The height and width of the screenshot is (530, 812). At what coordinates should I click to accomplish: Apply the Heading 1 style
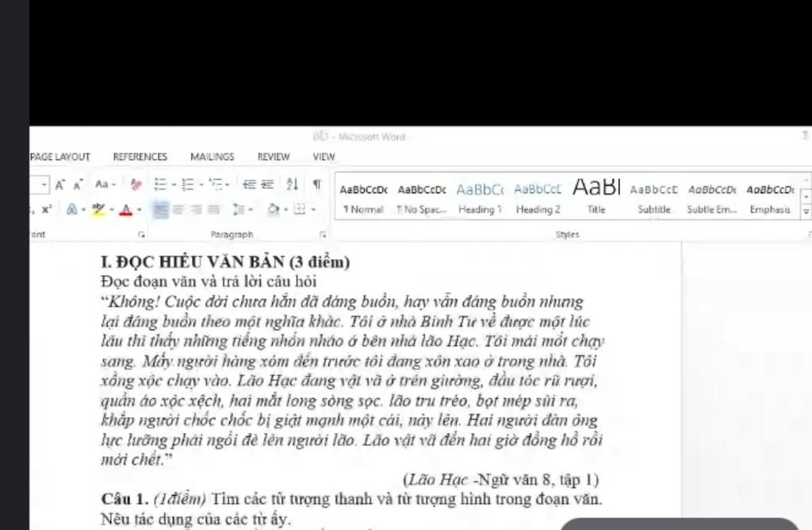point(480,198)
